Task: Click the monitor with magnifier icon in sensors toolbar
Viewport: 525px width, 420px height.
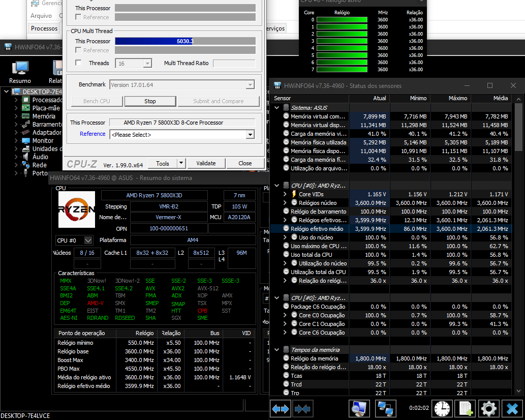Action: pyautogui.click(x=359, y=409)
